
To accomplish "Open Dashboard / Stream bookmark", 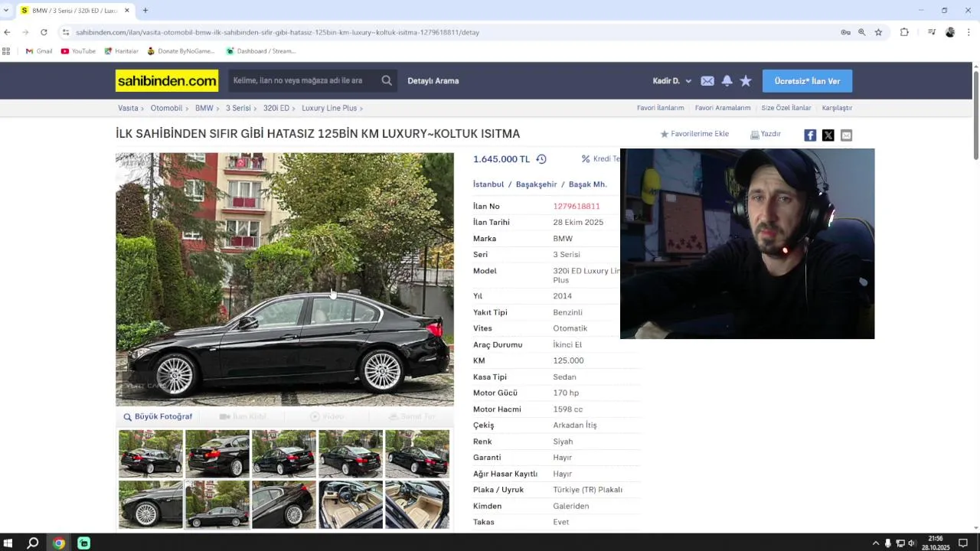I will point(260,51).
